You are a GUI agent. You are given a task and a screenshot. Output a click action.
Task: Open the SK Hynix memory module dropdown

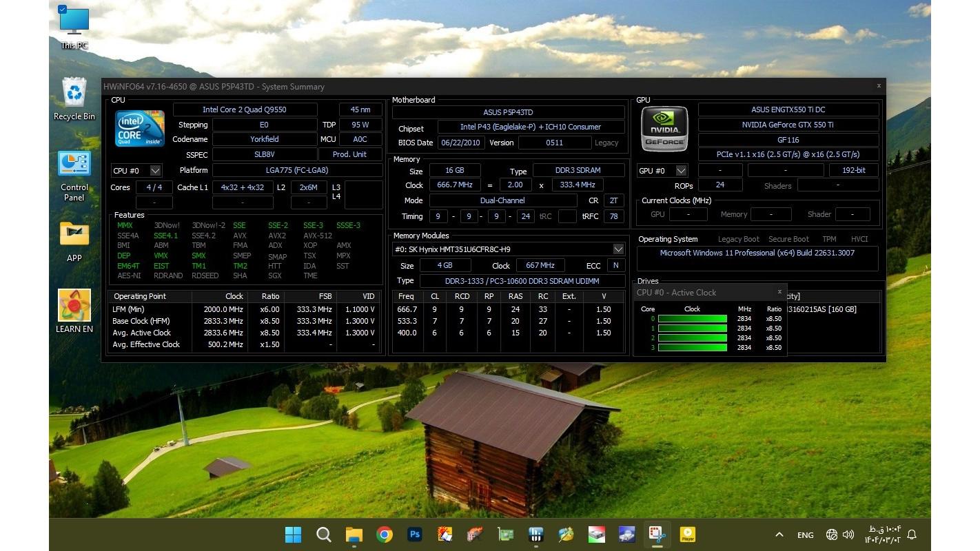click(x=618, y=249)
